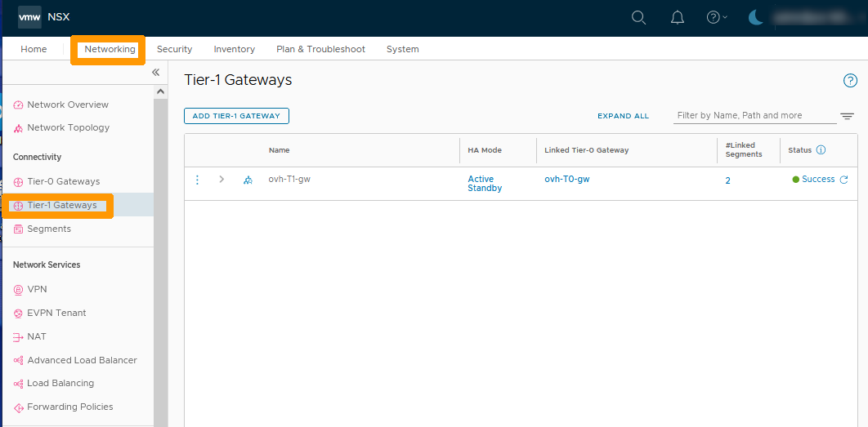Open the search magnifier icon
The image size is (868, 427).
click(639, 18)
